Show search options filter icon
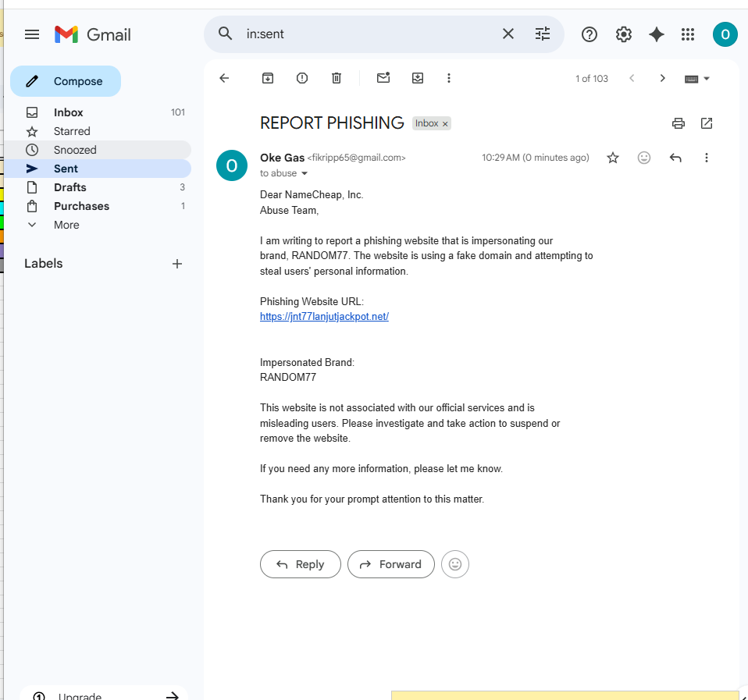 (543, 34)
